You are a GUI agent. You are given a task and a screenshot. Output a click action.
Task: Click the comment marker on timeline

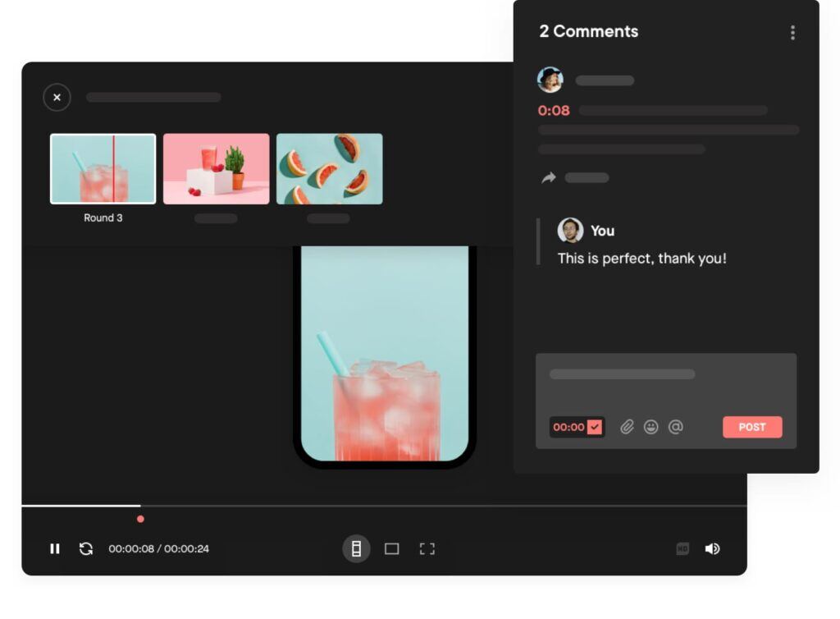point(140,519)
